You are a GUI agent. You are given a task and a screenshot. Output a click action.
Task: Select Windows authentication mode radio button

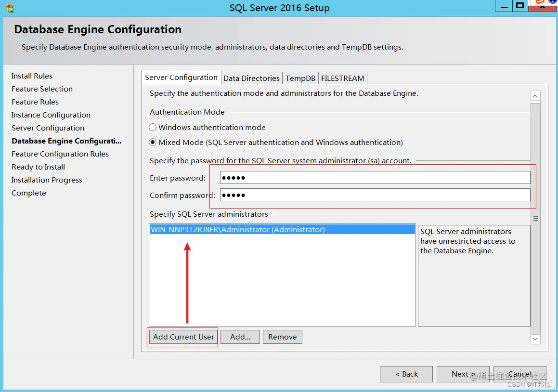pyautogui.click(x=153, y=127)
